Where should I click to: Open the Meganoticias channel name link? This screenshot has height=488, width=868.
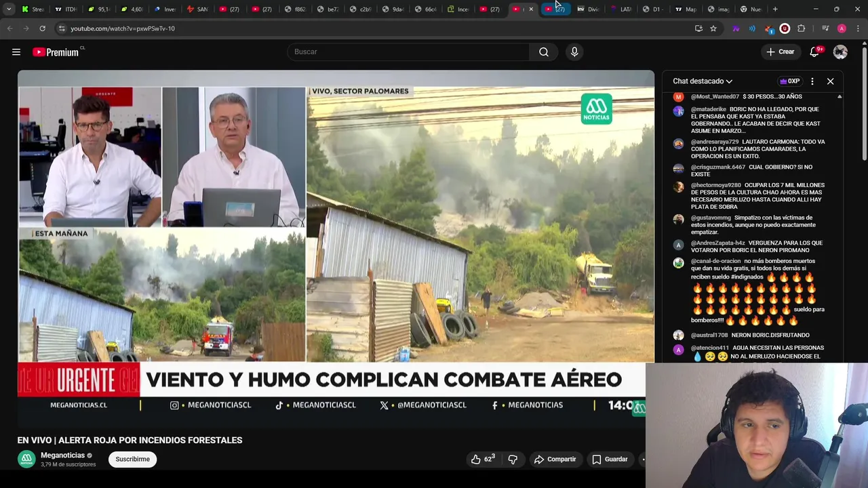tap(62, 455)
